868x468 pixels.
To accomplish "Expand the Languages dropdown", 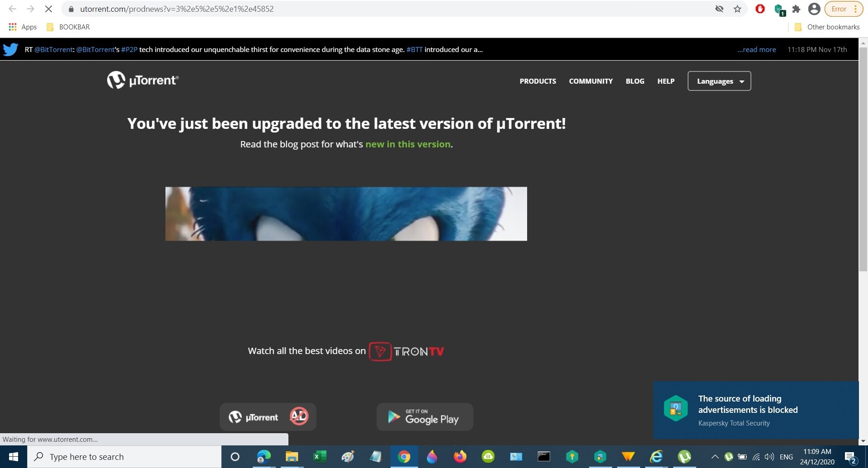I will [719, 81].
